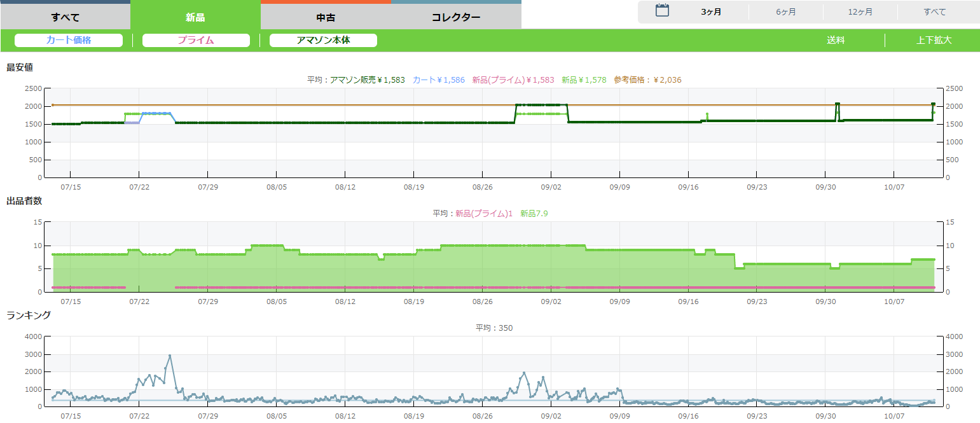Screen dimensions: 980x423
Task: Click the ranking peak near 07/25
Action: click(x=170, y=356)
